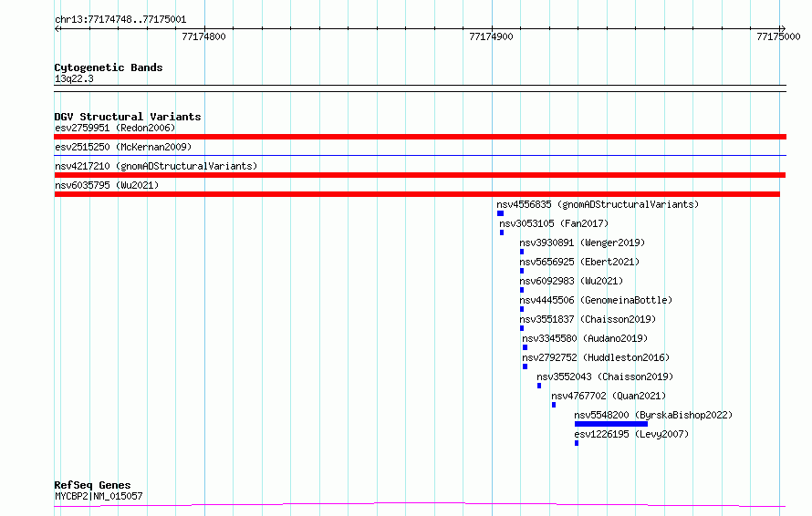
Task: Click the blue marker under nsv4445506
Action: pos(522,309)
